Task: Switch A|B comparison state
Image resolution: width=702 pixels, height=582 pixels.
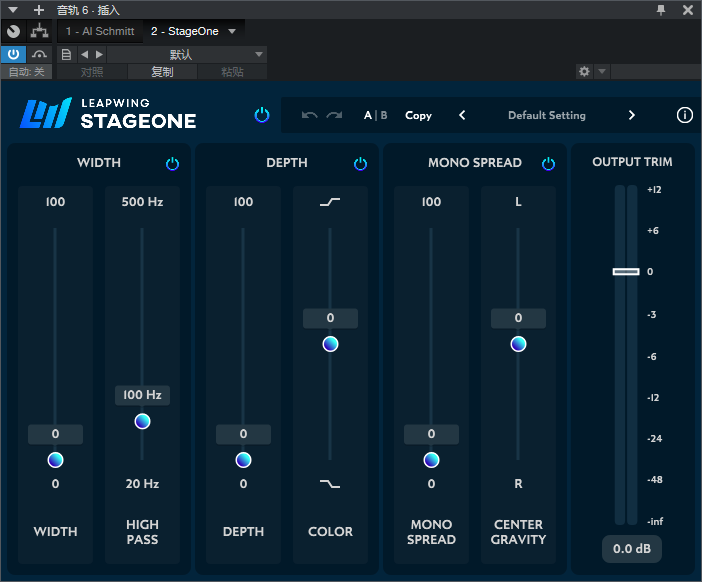Action: click(x=375, y=116)
